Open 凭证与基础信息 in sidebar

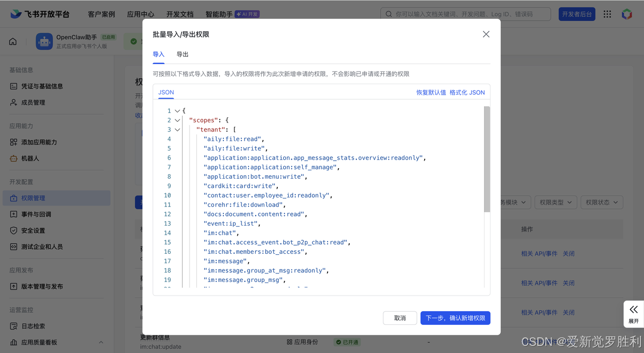[42, 86]
